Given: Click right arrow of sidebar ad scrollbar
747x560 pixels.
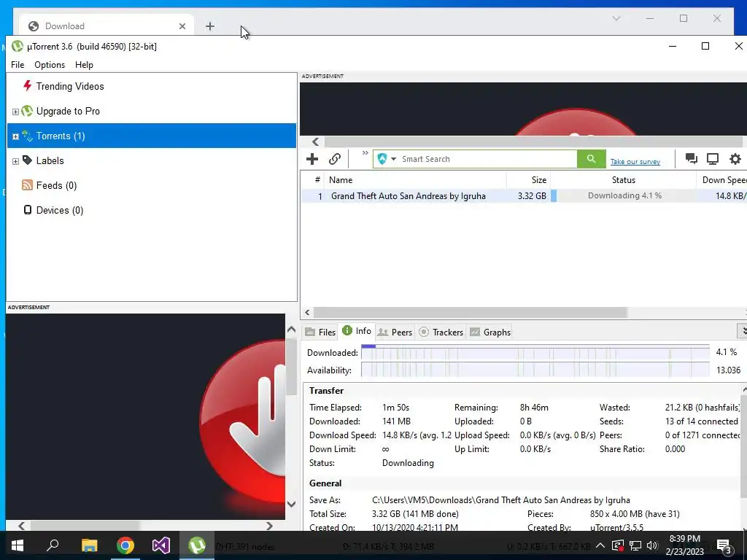Looking at the screenshot, I should tap(269, 526).
